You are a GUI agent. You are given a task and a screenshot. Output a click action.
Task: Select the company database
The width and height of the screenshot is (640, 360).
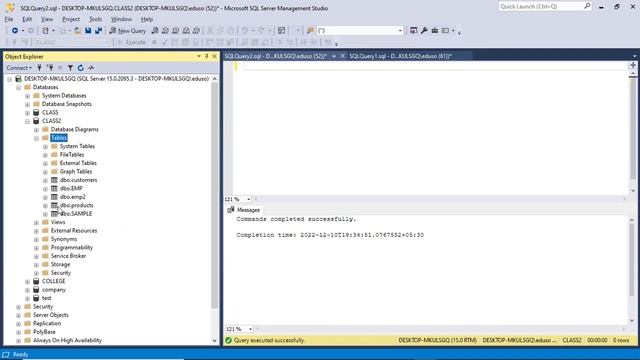point(53,290)
